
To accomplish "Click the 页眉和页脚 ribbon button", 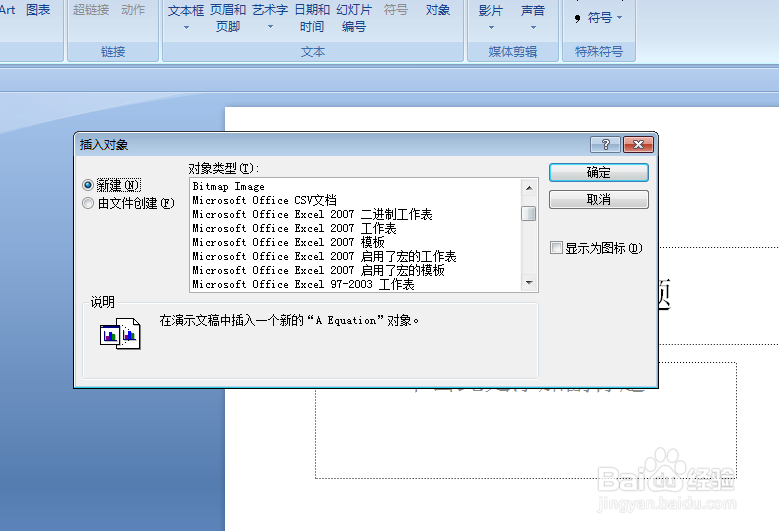I will [x=228, y=18].
